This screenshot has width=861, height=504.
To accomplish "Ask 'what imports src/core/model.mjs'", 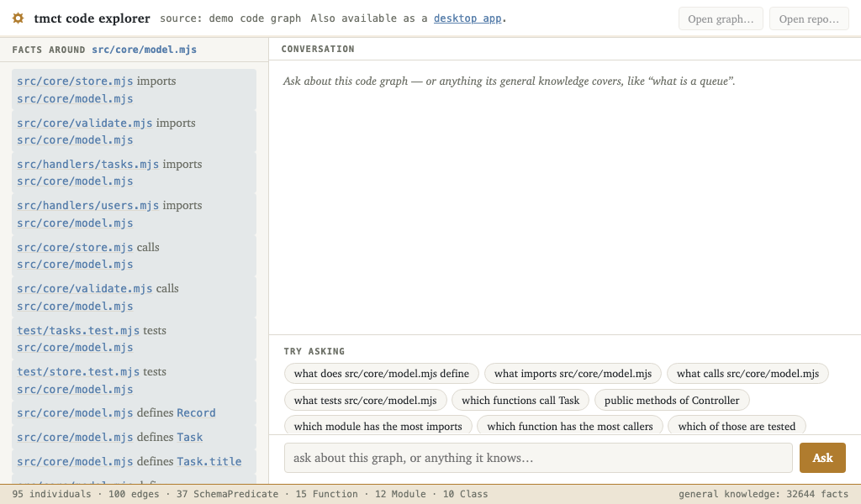I will click(x=573, y=374).
